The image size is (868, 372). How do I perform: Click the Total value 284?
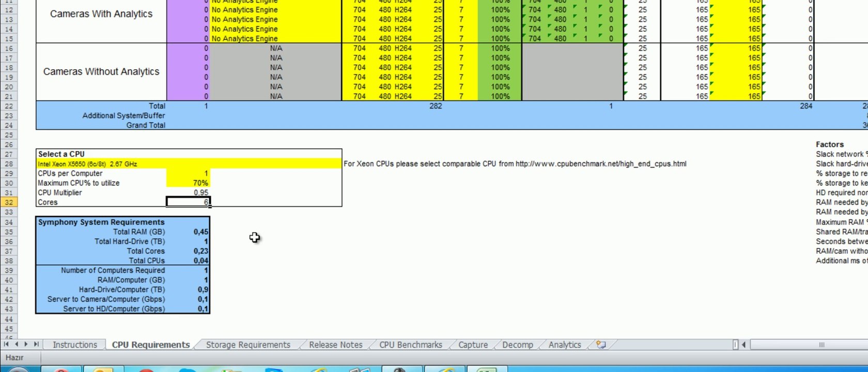coord(806,106)
